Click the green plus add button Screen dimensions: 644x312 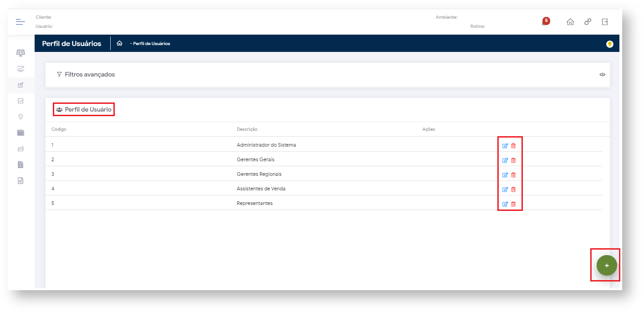tap(607, 266)
